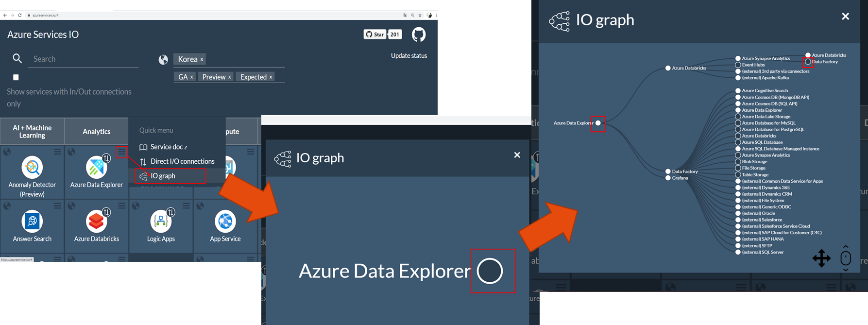The height and width of the screenshot is (325, 868).
Task: Click the (external) SQL Server label
Action: pos(763,252)
